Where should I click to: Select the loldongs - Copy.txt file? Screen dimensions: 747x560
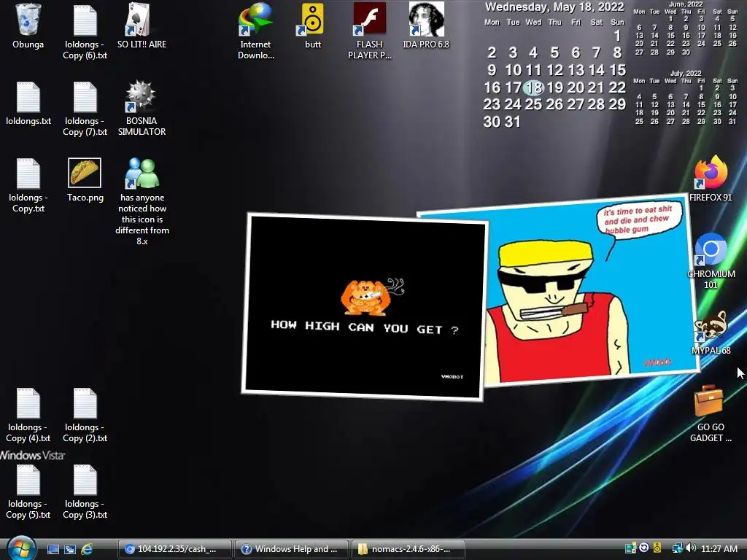point(28,186)
